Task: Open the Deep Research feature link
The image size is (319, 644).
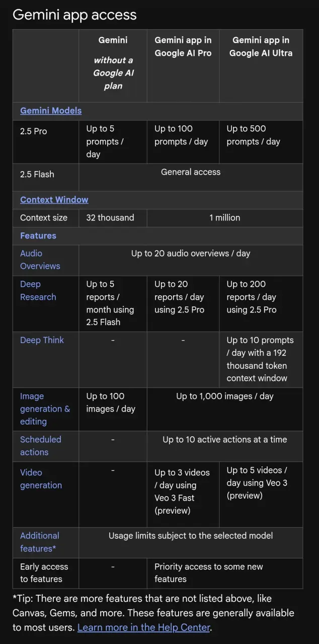Action: tap(38, 291)
